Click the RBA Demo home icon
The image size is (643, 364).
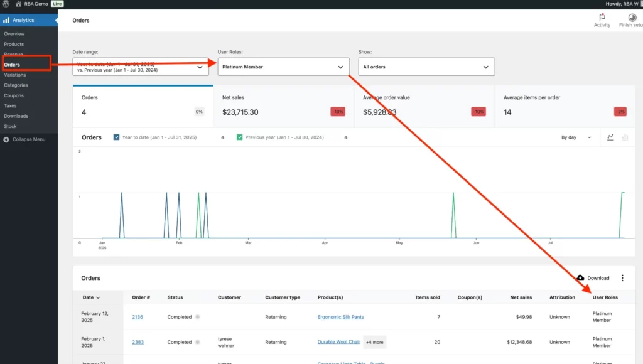18,4
